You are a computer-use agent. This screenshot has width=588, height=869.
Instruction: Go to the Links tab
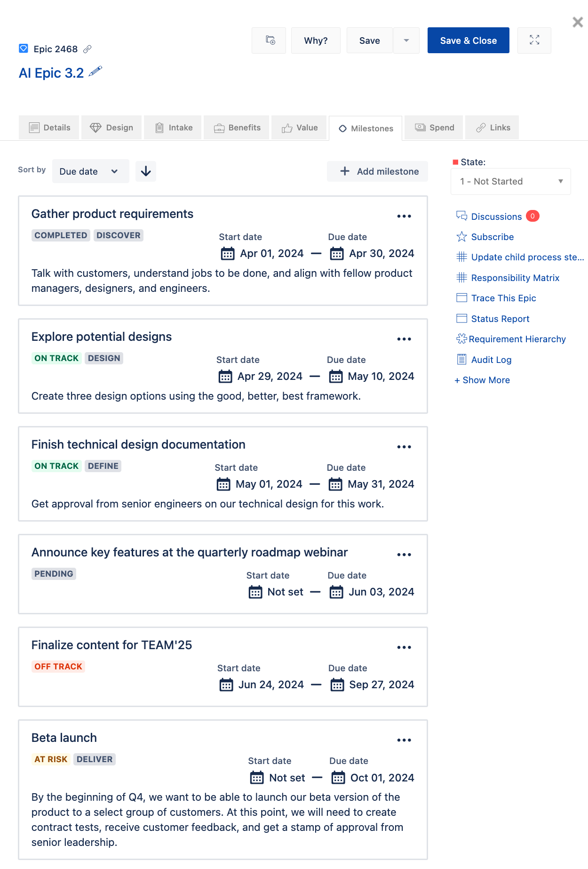pyautogui.click(x=492, y=128)
